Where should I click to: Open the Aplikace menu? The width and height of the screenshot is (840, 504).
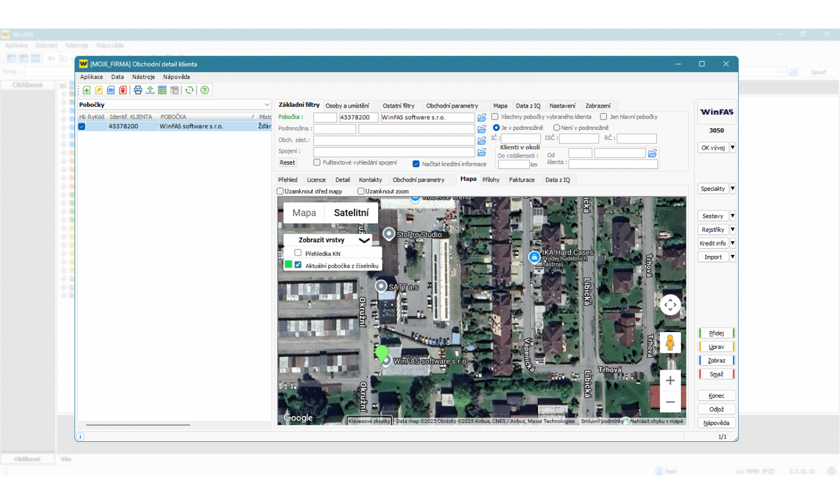pyautogui.click(x=91, y=77)
